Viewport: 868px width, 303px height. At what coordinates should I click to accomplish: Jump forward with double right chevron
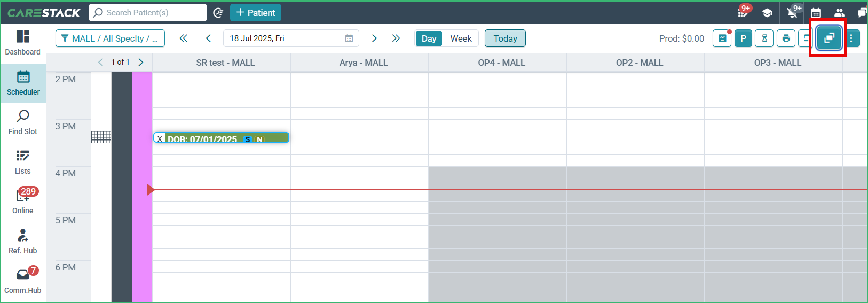(396, 38)
